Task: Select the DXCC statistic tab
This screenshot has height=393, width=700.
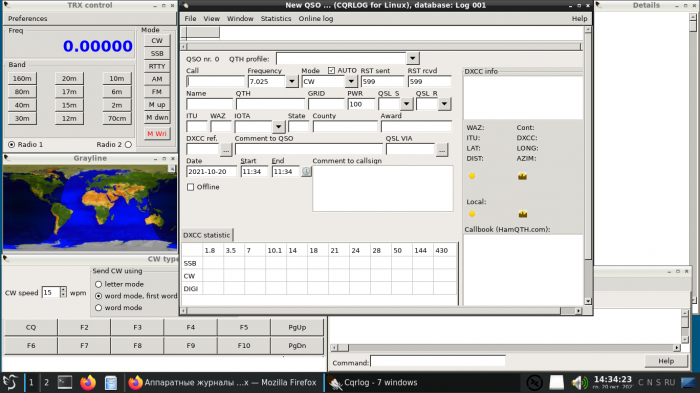Action: [207, 235]
